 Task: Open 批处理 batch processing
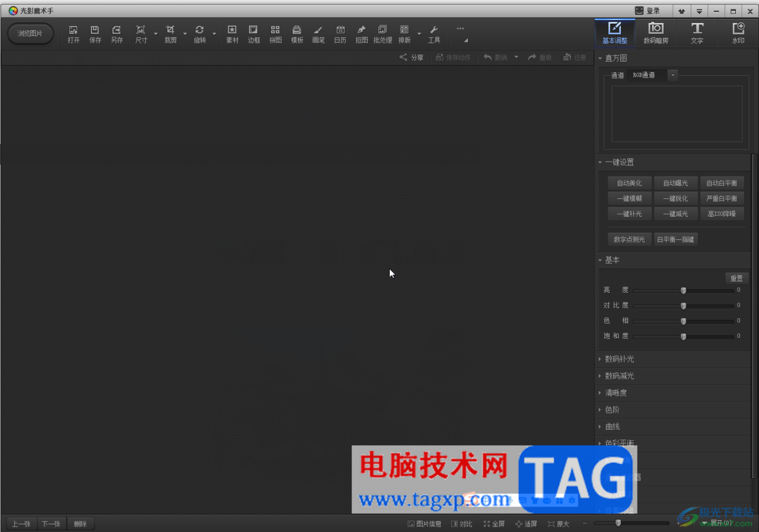click(x=382, y=34)
